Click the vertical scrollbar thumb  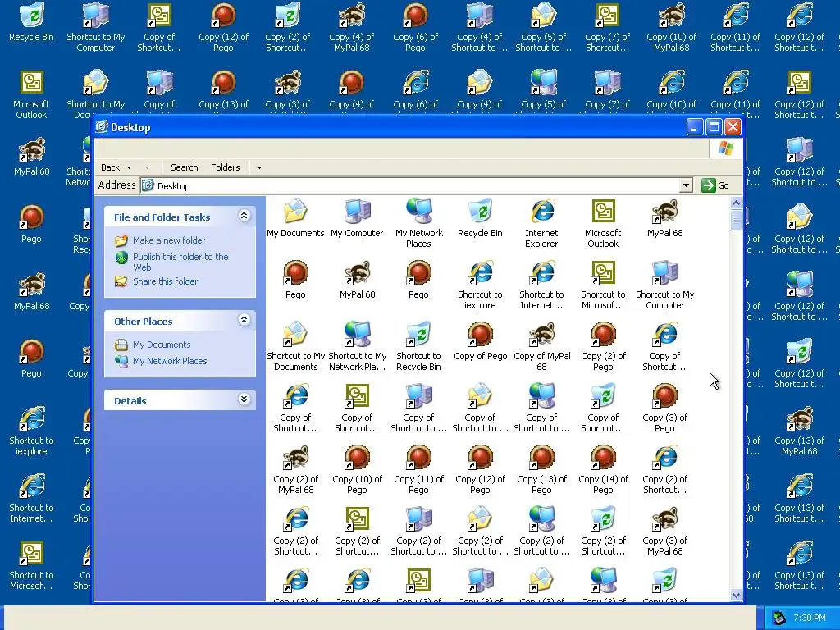pos(736,220)
